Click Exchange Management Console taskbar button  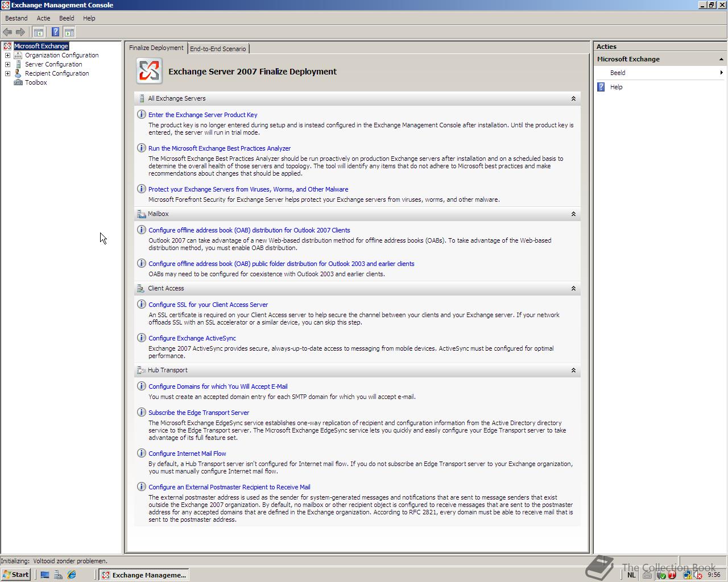144,575
